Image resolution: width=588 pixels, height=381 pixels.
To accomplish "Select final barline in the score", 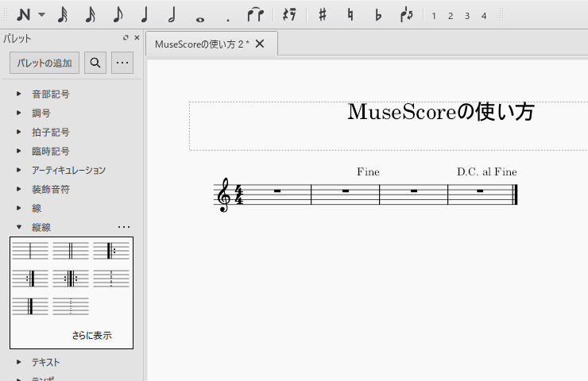I will [515, 194].
